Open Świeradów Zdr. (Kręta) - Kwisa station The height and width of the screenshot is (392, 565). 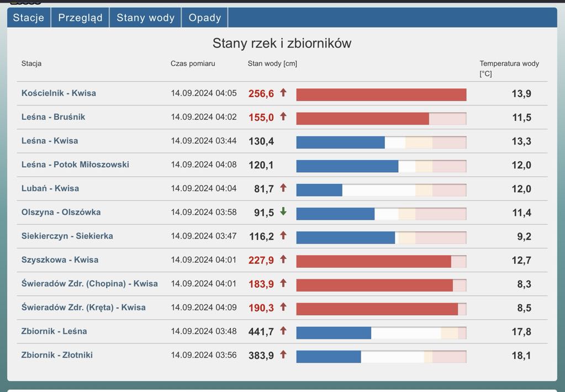coord(83,307)
